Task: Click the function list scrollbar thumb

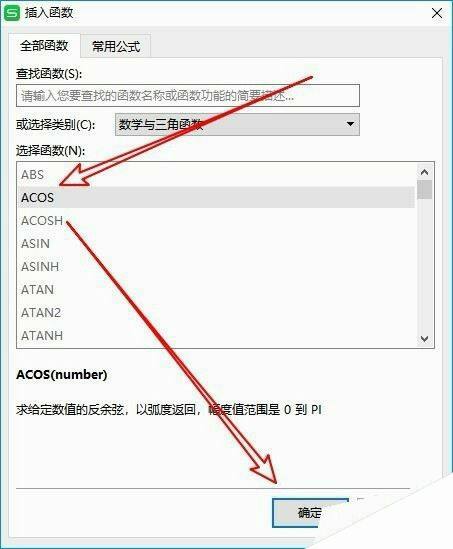Action: (x=424, y=189)
